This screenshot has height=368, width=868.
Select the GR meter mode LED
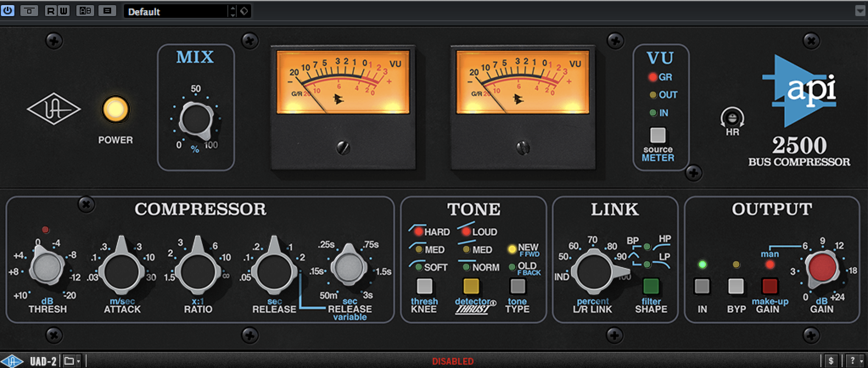point(652,77)
